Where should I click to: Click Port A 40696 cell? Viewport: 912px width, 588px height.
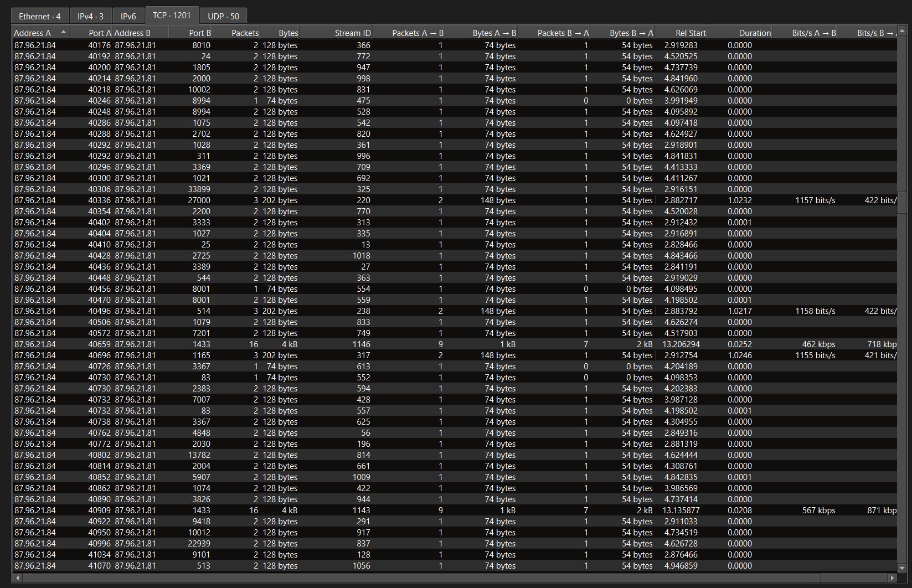pyautogui.click(x=99, y=355)
